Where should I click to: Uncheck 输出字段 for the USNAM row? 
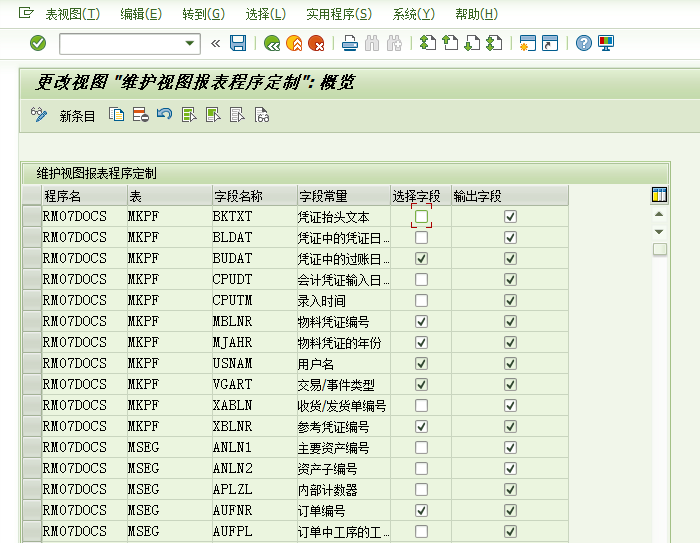coord(510,363)
